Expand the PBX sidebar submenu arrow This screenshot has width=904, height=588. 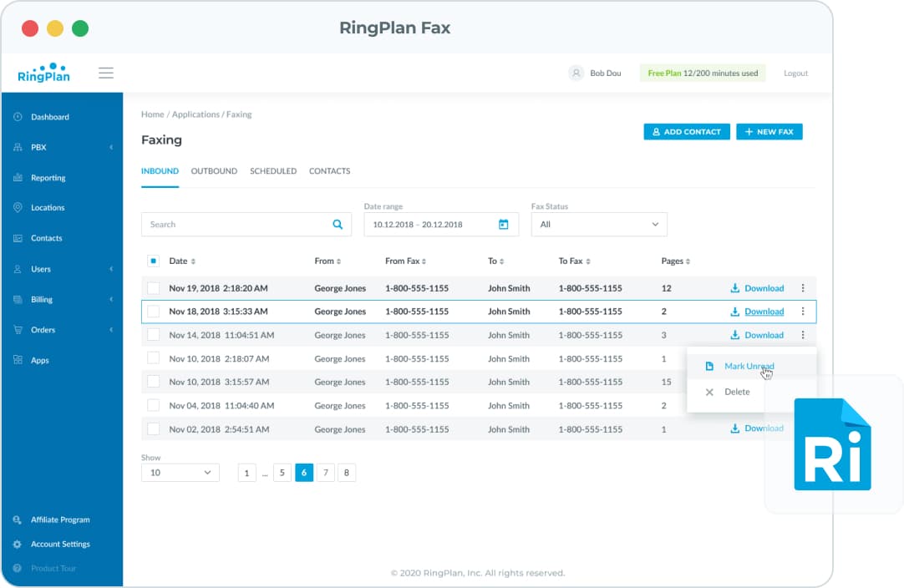[x=111, y=147]
